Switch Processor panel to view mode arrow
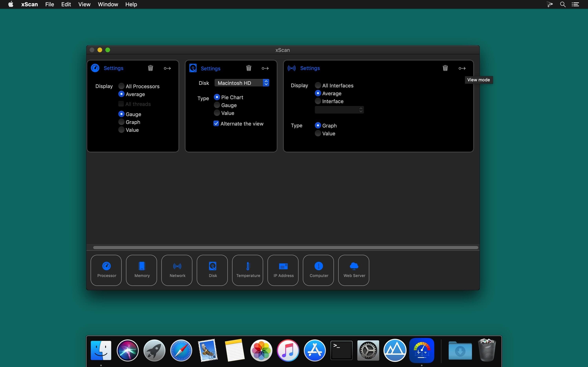The image size is (588, 367). pos(167,68)
